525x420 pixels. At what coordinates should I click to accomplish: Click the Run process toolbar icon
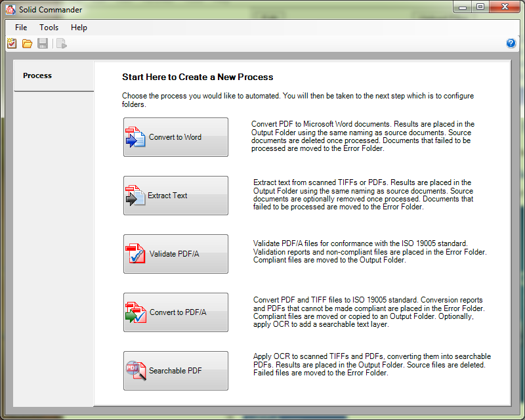tap(61, 44)
